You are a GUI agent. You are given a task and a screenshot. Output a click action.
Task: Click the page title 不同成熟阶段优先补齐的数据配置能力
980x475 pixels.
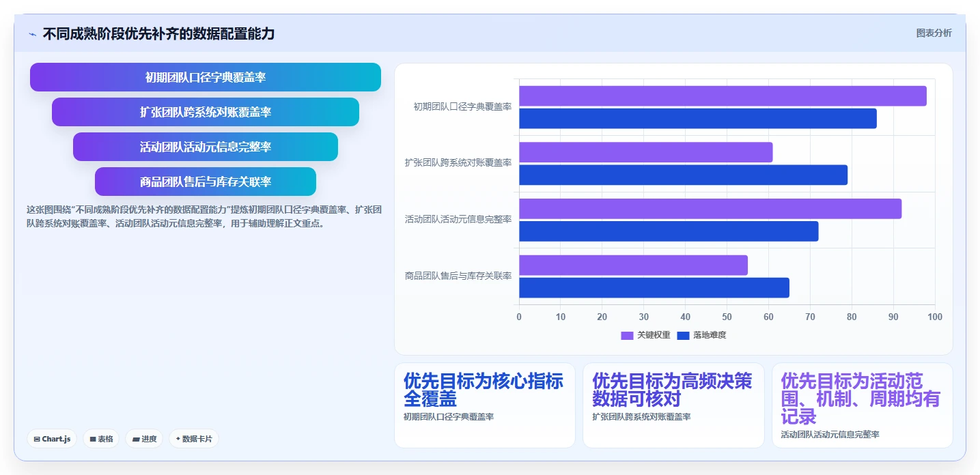[158, 33]
